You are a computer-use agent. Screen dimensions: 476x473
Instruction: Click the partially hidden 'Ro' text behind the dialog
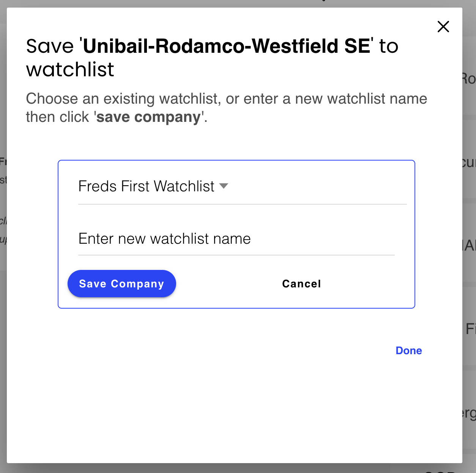coord(469,79)
